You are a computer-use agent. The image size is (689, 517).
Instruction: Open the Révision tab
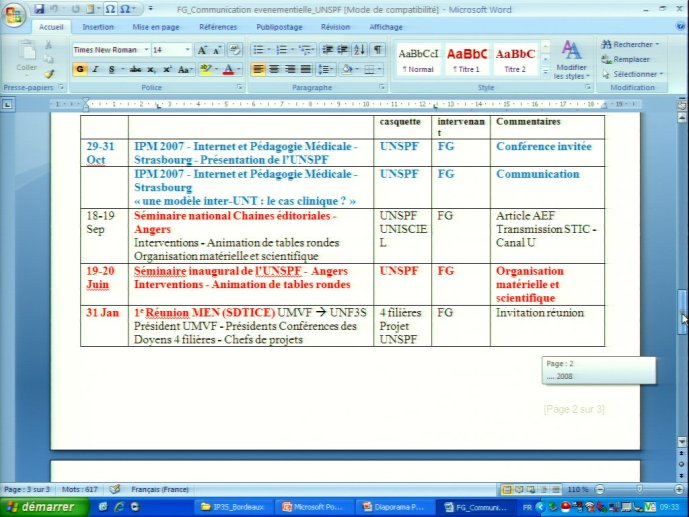(x=336, y=27)
